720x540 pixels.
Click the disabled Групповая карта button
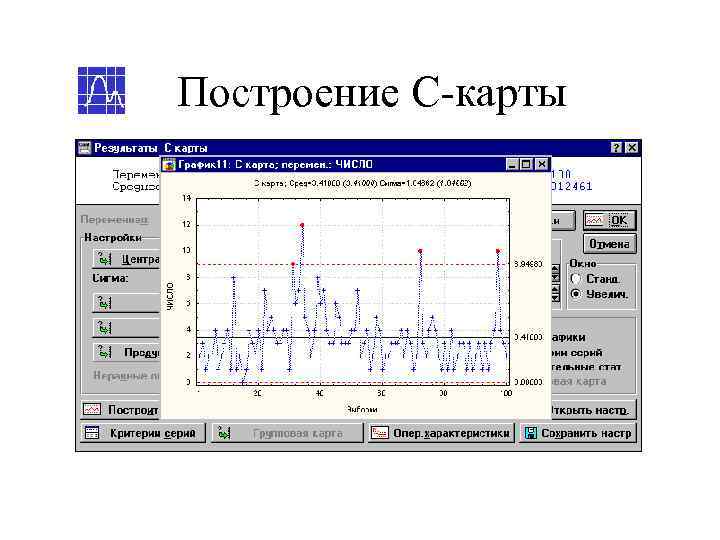coord(287,433)
